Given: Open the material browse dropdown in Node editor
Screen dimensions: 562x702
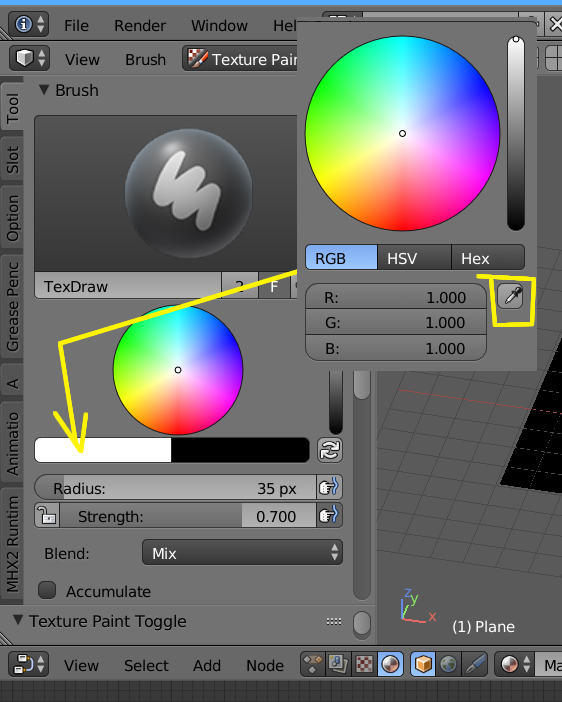Looking at the screenshot, I should pyautogui.click(x=514, y=664).
